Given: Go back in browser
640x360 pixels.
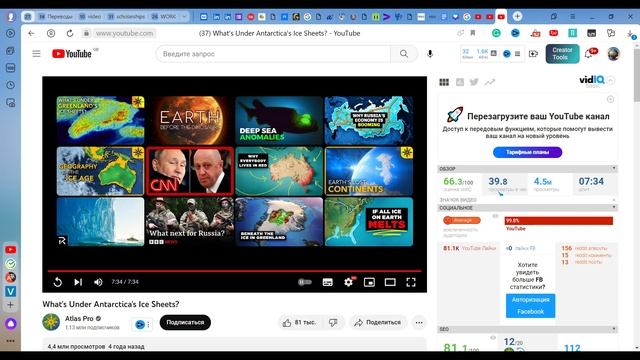Looking at the screenshot, I should (31, 33).
